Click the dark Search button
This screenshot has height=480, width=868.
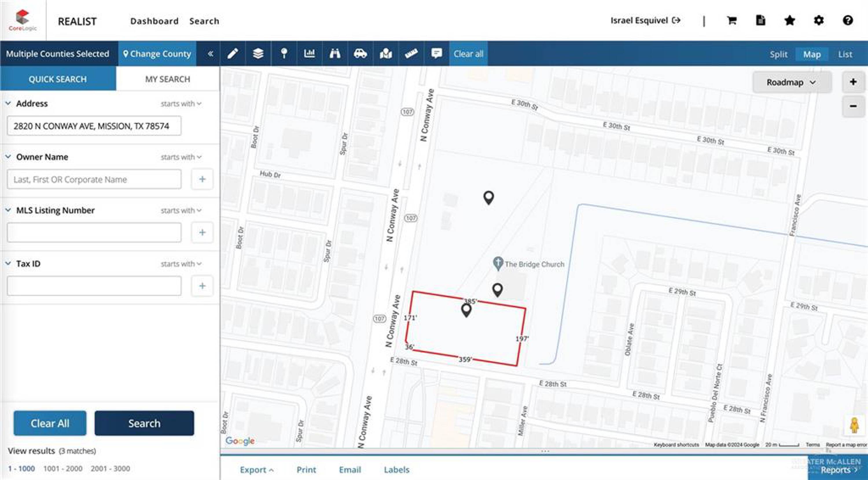click(x=144, y=423)
